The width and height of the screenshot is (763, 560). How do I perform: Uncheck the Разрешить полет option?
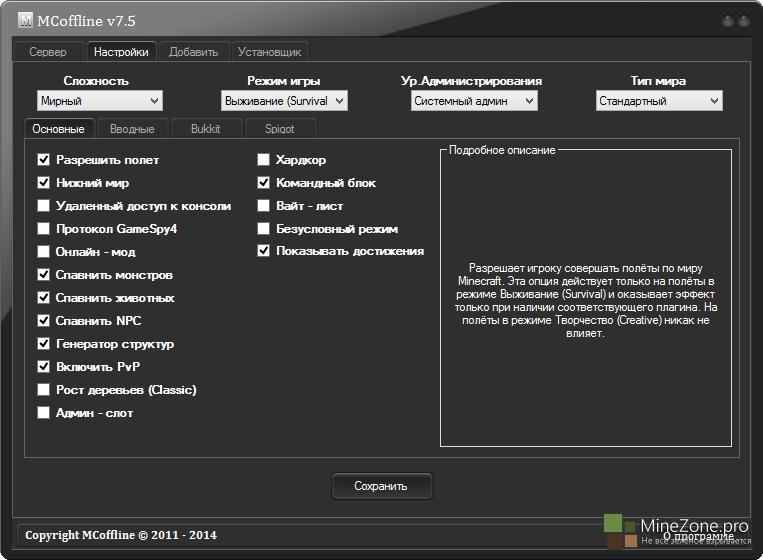point(44,160)
